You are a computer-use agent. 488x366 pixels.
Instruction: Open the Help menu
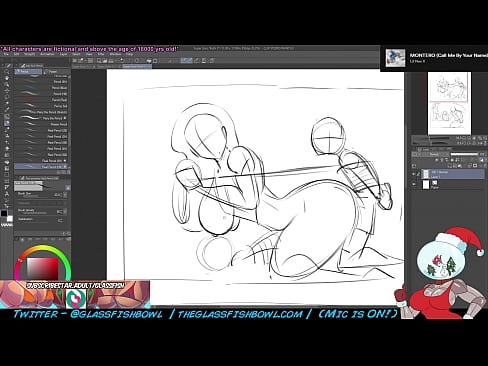coord(129,54)
